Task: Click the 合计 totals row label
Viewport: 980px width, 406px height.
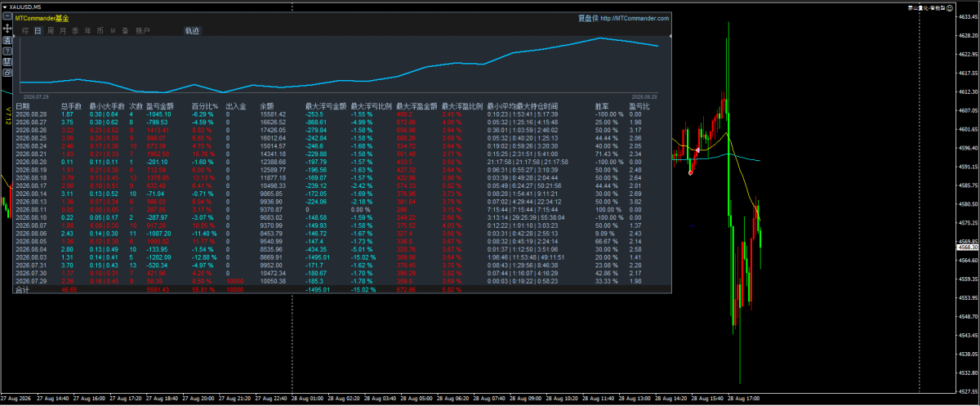Action: (x=23, y=289)
